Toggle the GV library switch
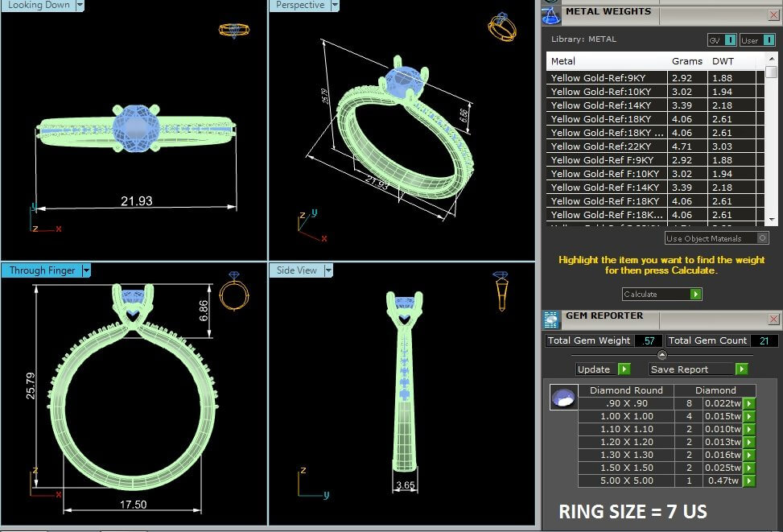Screen dimensions: 783x532 [730, 40]
